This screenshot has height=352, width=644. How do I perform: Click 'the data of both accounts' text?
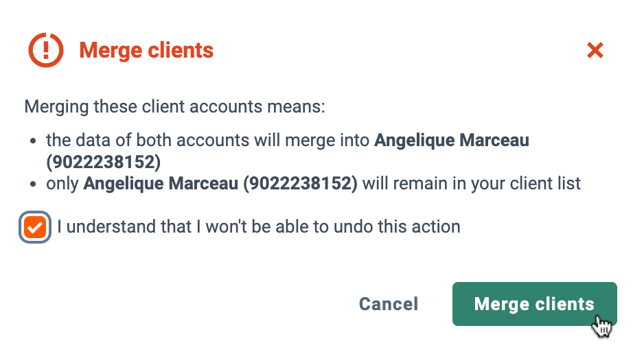point(148,140)
